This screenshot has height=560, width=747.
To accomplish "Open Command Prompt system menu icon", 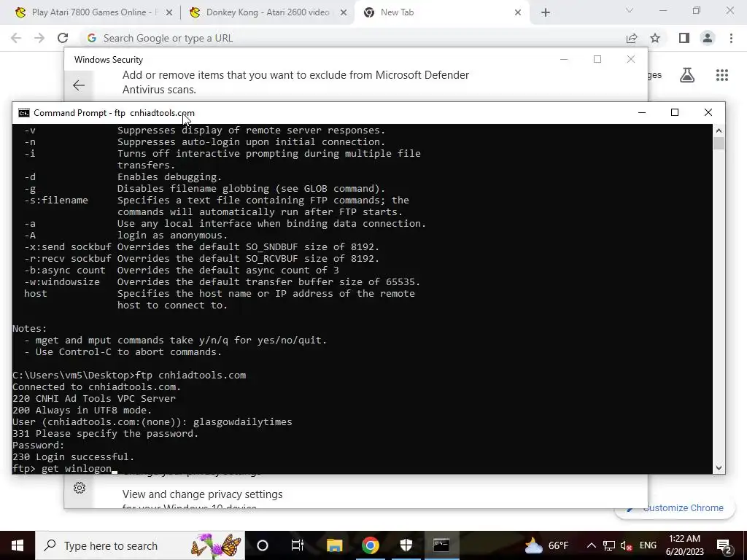I will click(23, 113).
